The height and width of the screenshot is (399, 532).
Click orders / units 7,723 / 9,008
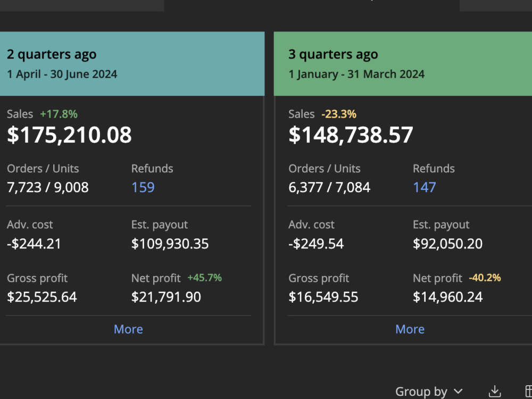[48, 187]
